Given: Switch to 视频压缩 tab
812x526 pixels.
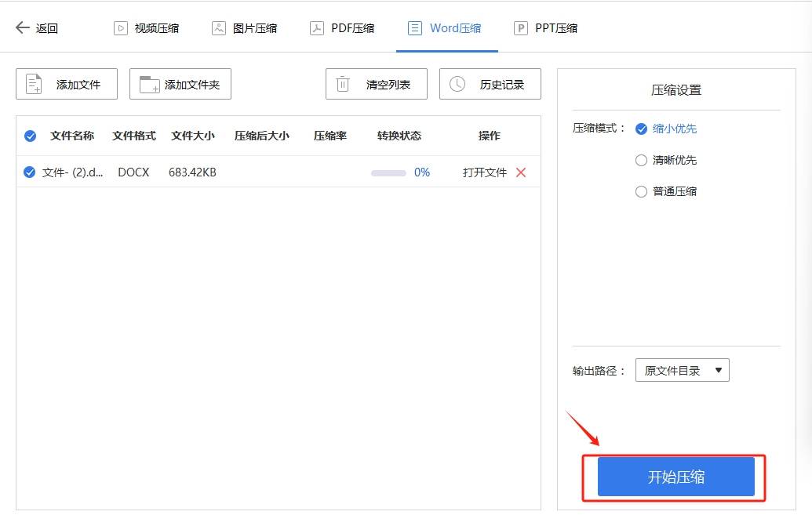Looking at the screenshot, I should pos(147,28).
